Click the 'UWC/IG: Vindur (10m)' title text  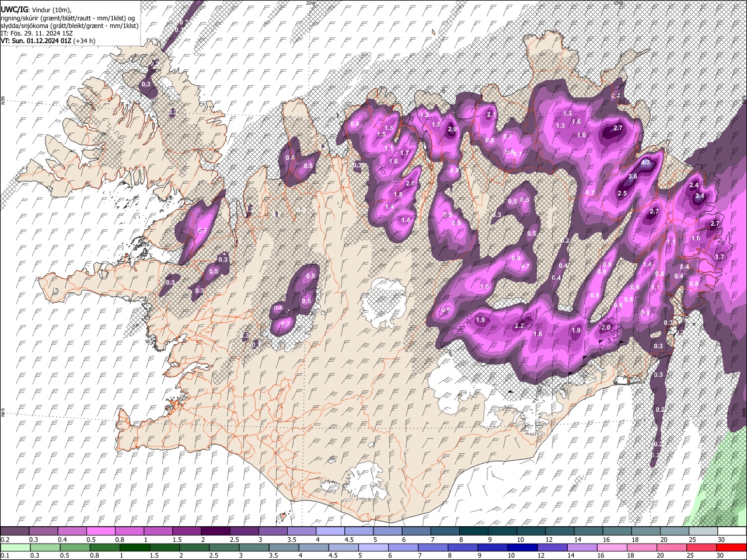[36, 10]
